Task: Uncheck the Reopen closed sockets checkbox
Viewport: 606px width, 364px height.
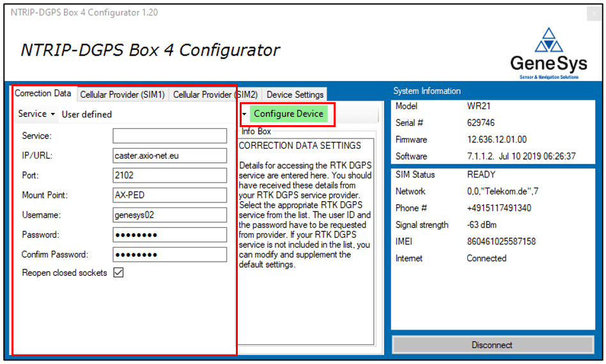Action: (x=118, y=273)
